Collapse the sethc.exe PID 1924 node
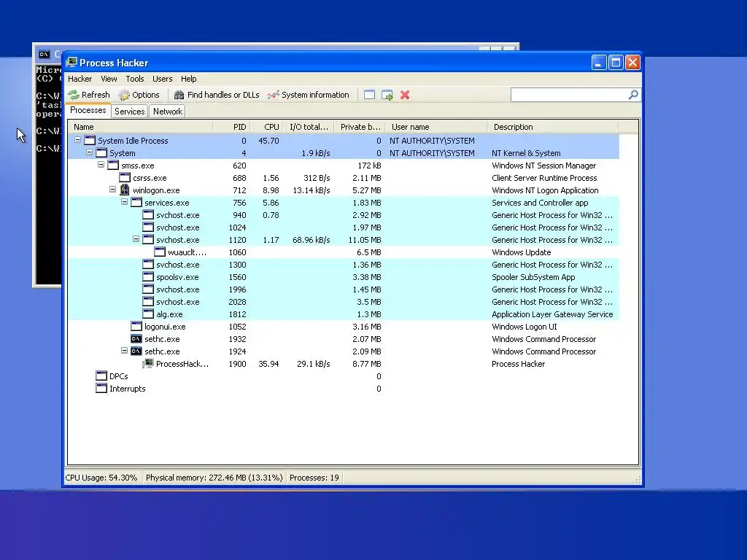The image size is (747, 560). (x=124, y=351)
